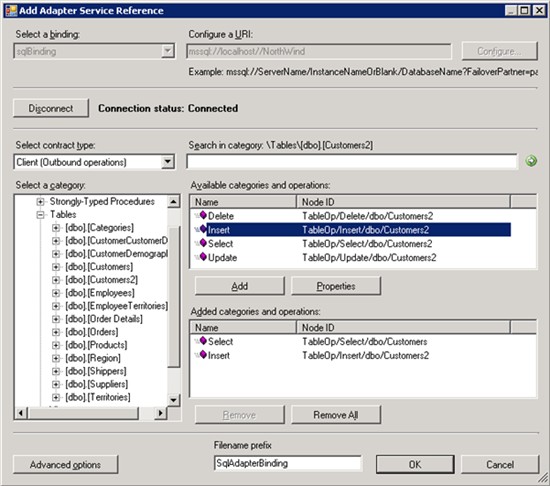Click the category tree scroll right arrow
The width and height of the screenshot is (550, 486).
point(160,413)
